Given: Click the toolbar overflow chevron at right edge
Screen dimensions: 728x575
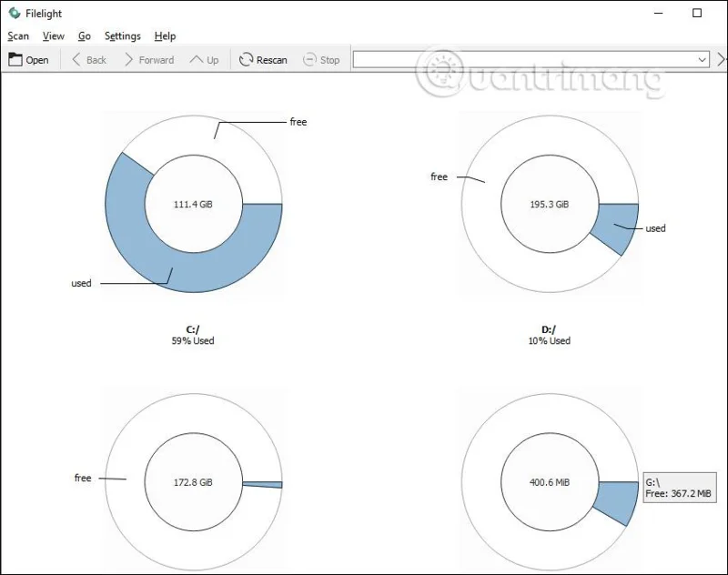Looking at the screenshot, I should [721, 59].
